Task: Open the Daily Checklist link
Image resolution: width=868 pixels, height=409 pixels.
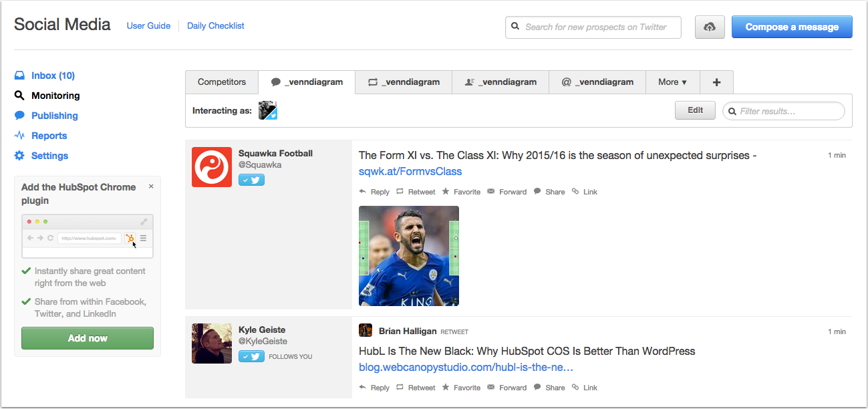Action: [216, 26]
